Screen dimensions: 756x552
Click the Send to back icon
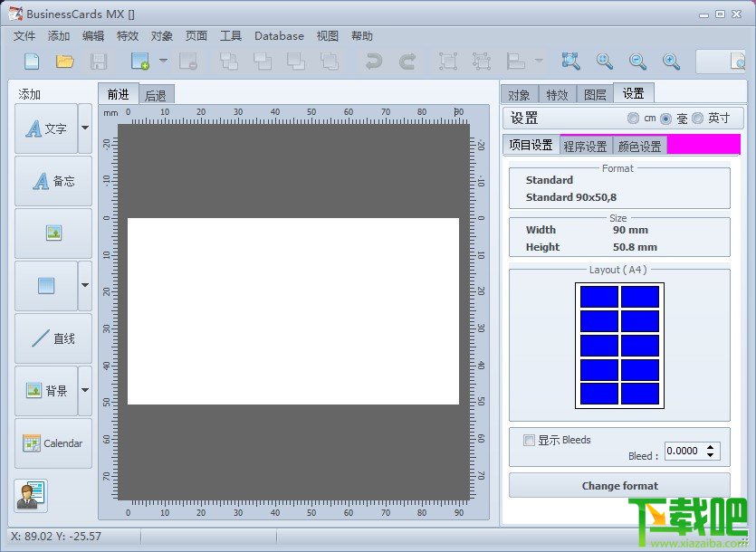click(330, 62)
